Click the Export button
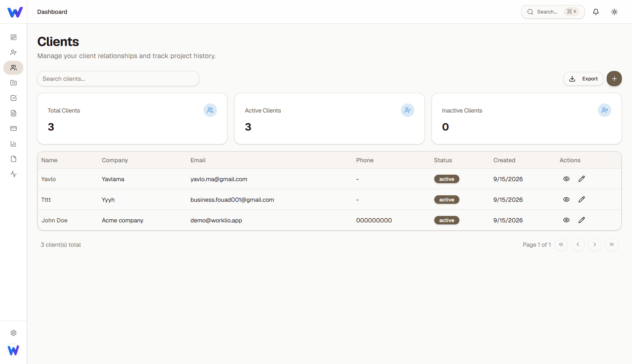This screenshot has height=364, width=632. tap(583, 79)
